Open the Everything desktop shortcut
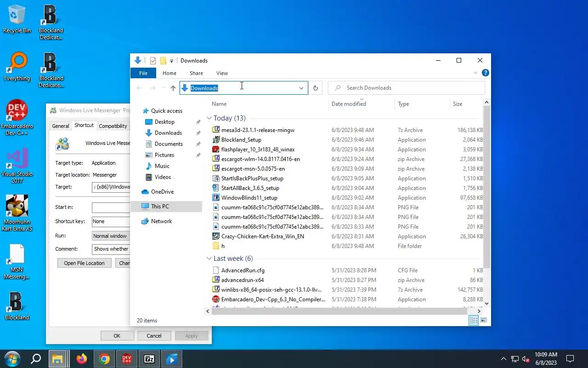588x368 pixels. (x=17, y=67)
